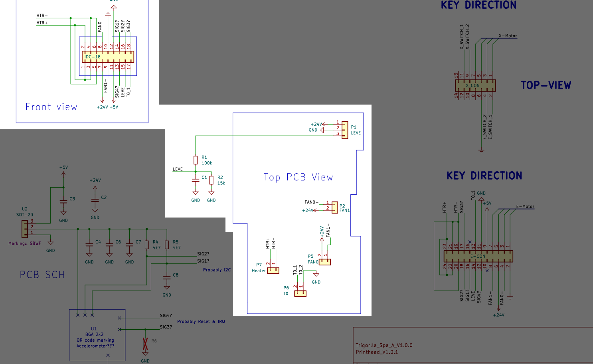The image size is (593, 364).
Task: Select the P7 Heater connector
Action: [273, 270]
